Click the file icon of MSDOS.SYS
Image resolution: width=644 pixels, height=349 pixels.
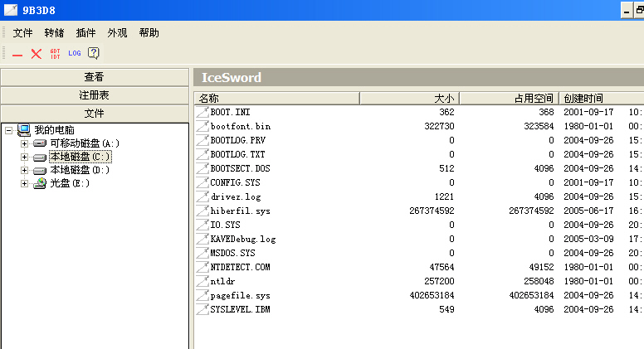point(202,253)
